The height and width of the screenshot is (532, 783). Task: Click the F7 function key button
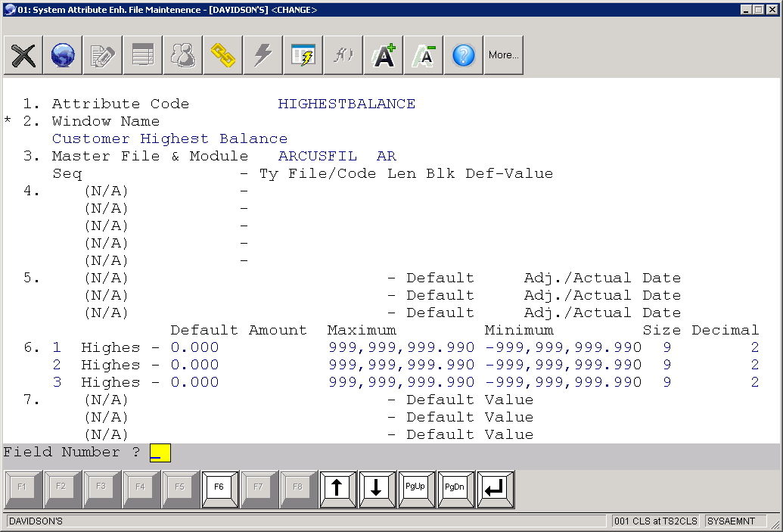click(258, 490)
